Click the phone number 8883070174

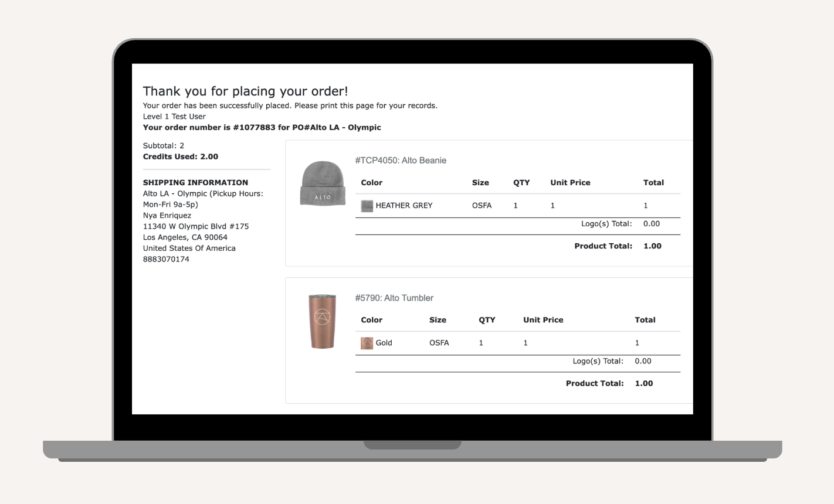[x=166, y=259]
